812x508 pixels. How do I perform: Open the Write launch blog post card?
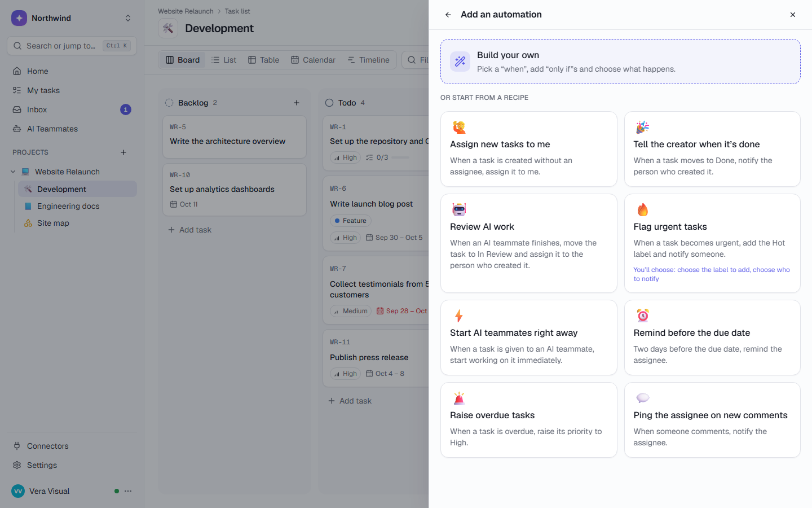376,214
